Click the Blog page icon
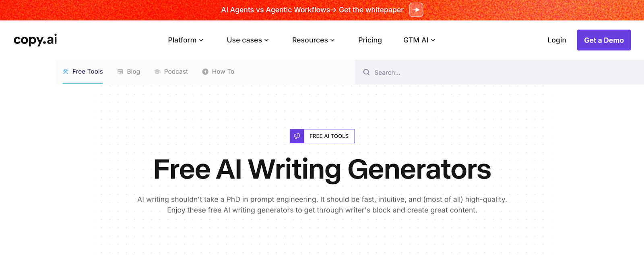Screen dimensions: 644x256 coord(120,72)
